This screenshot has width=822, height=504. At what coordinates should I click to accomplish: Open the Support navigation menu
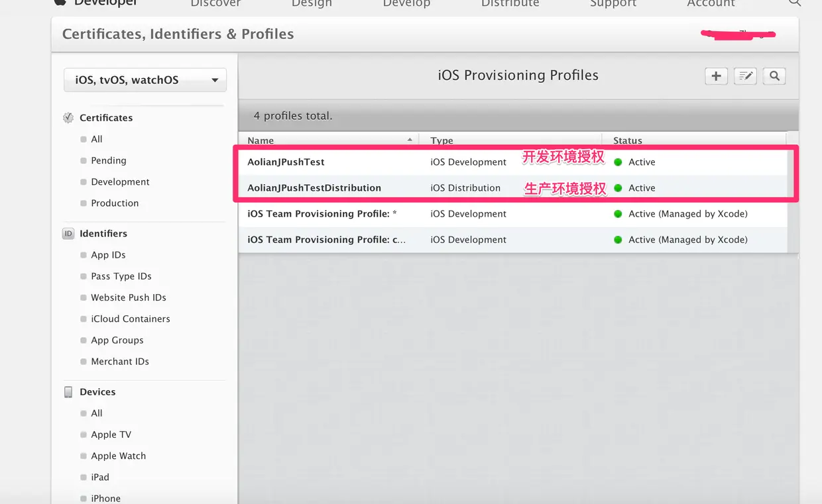point(613,3)
